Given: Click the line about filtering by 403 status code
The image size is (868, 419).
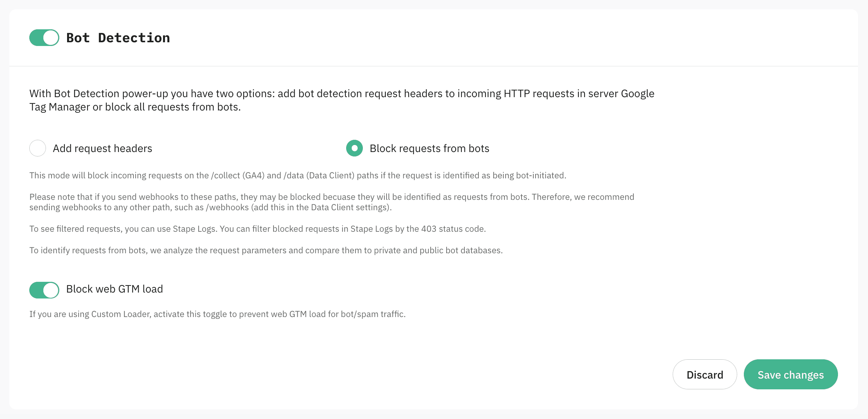Looking at the screenshot, I should tap(258, 229).
